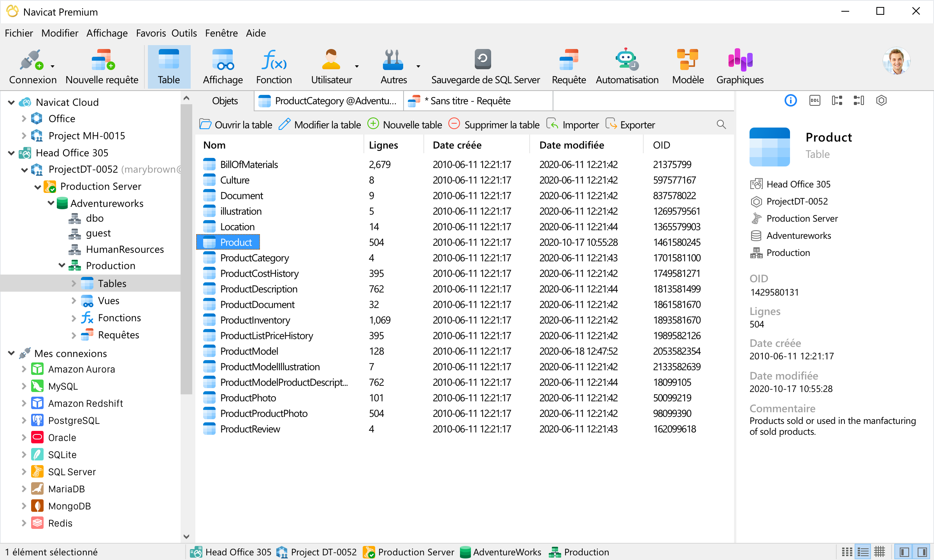The width and height of the screenshot is (934, 560).
Task: Select the Table toolbar button
Action: (169, 67)
